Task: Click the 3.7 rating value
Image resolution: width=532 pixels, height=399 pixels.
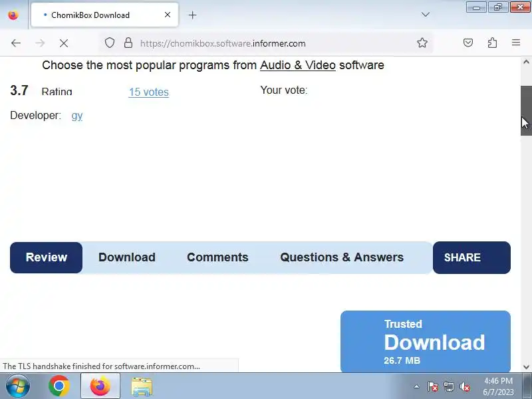Action: [x=19, y=90]
